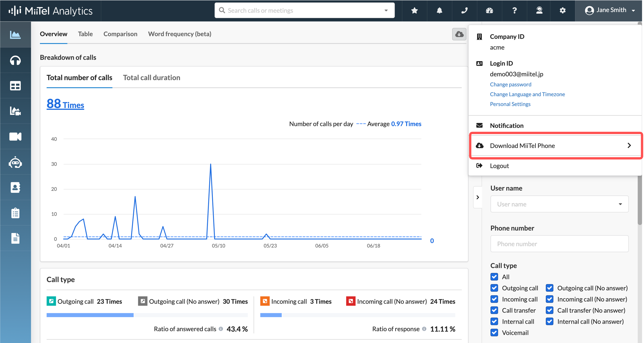
Task: Select the Overview tab
Action: pos(54,34)
